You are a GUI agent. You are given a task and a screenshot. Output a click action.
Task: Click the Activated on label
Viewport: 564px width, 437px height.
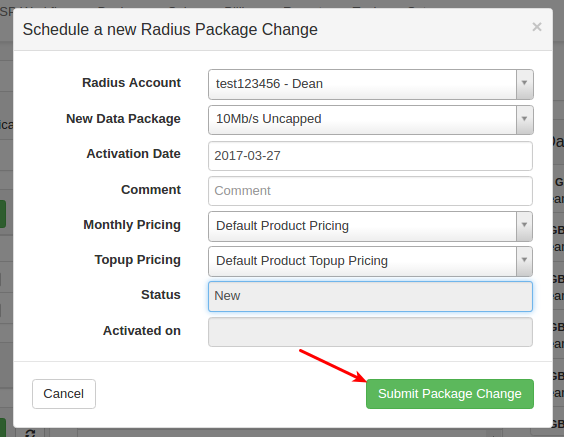(142, 331)
